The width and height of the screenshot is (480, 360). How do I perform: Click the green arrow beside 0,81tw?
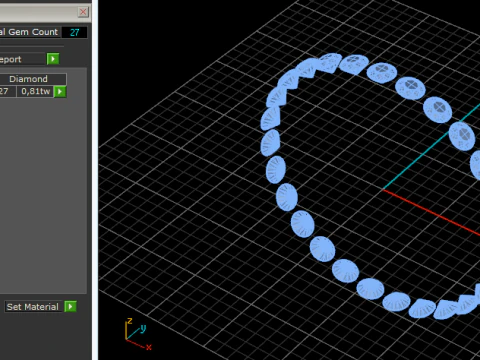tap(60, 92)
